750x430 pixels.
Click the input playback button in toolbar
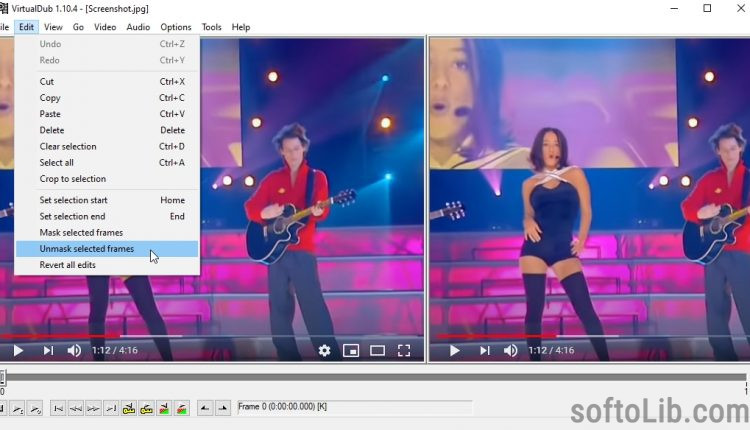pyautogui.click(x=18, y=409)
